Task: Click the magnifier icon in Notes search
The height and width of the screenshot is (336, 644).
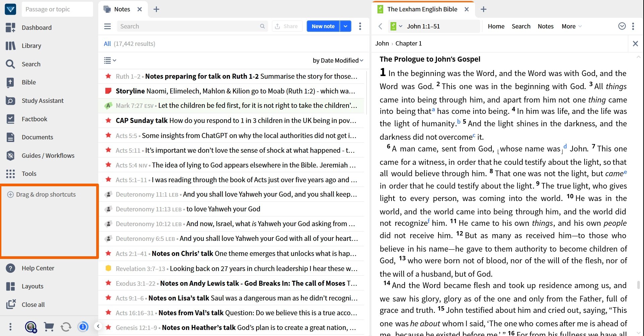Action: [x=262, y=26]
